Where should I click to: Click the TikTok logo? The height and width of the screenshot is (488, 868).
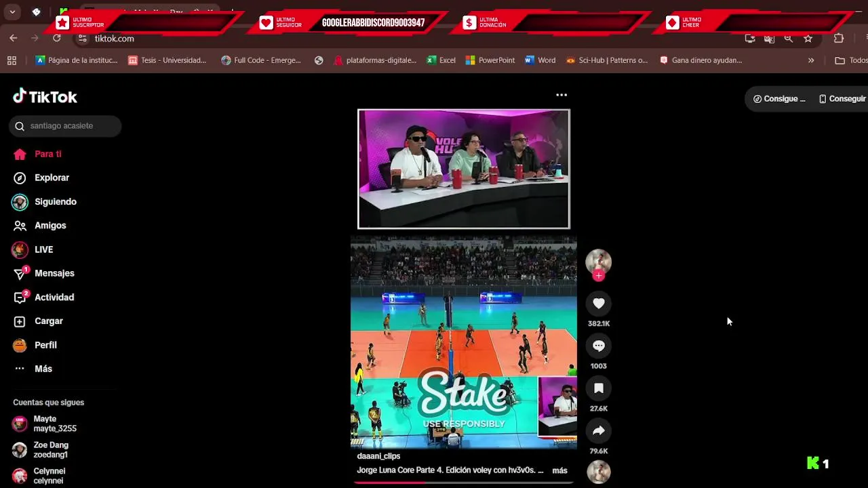pos(45,97)
